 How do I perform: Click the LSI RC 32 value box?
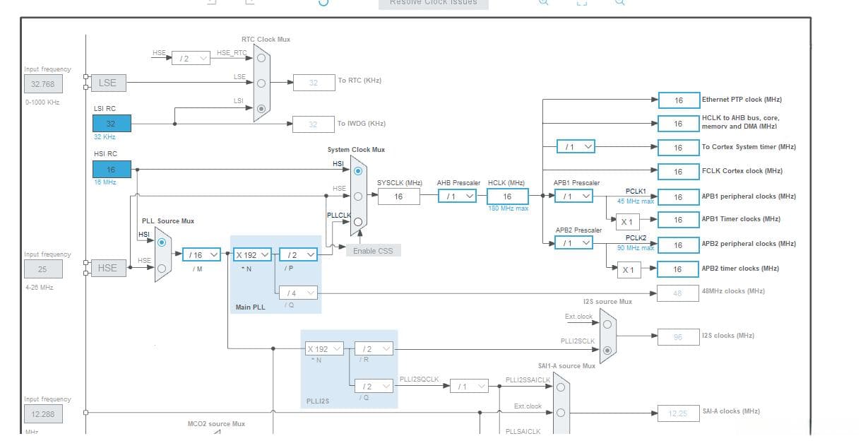112,124
